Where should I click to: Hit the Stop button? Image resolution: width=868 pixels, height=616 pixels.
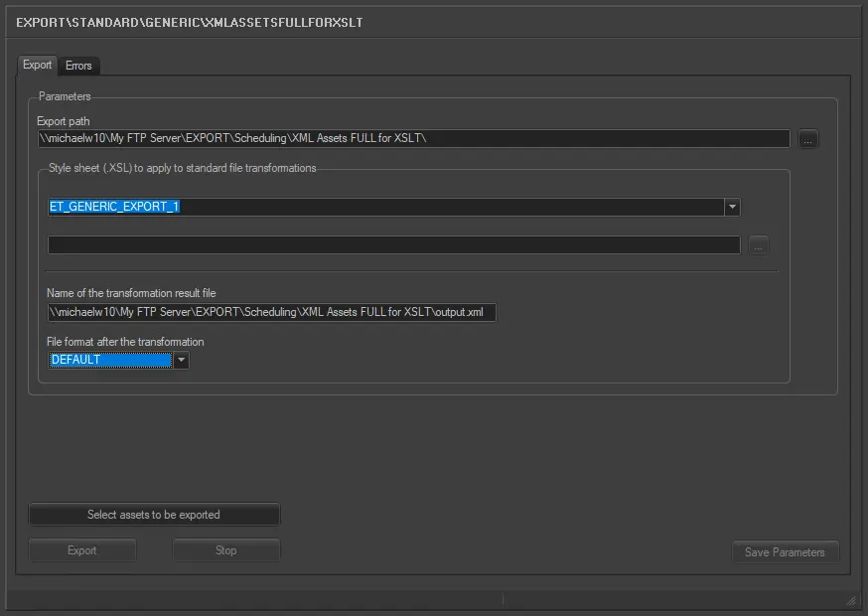coord(225,550)
